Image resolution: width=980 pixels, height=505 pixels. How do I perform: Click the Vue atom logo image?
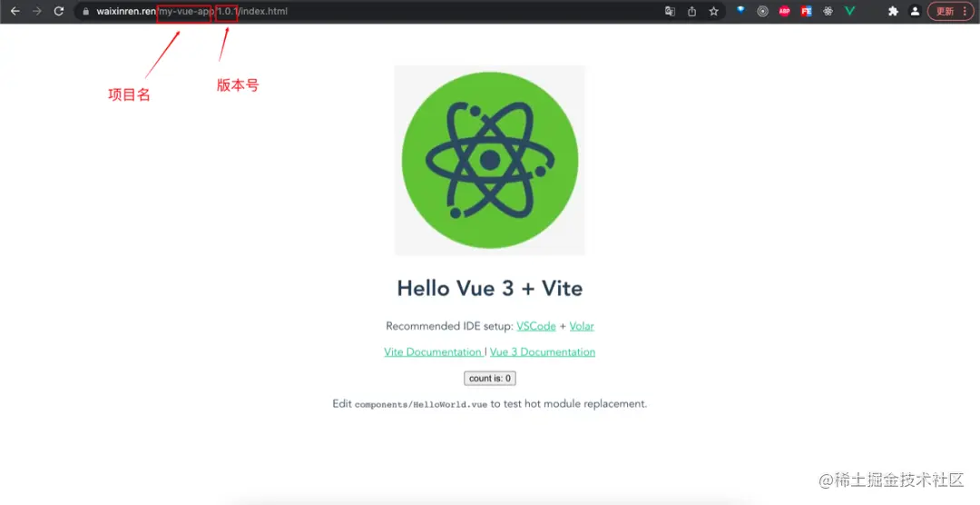click(489, 160)
